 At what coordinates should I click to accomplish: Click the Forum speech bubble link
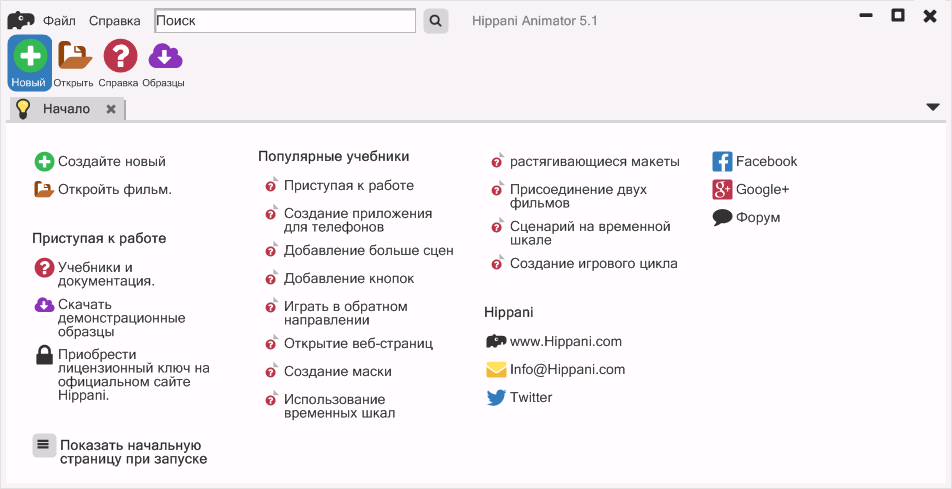pos(722,218)
